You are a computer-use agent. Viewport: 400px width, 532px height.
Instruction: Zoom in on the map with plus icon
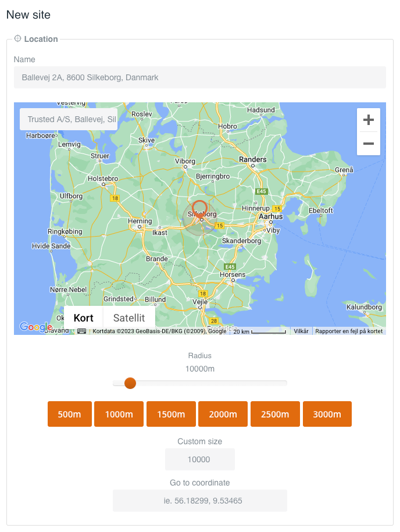coord(368,120)
